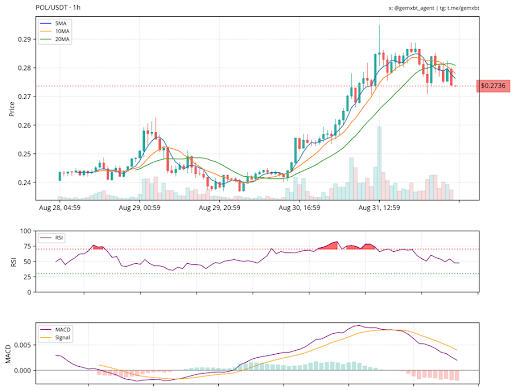Viewport: 512px width, 391px height.
Task: Click the Price y-axis title
Action: coord(12,109)
